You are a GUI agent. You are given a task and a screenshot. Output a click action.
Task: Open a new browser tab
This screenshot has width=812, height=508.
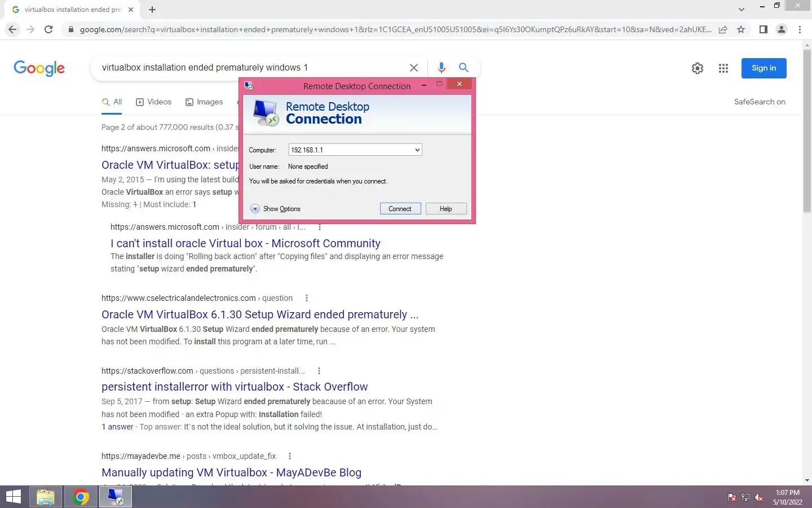pyautogui.click(x=152, y=10)
